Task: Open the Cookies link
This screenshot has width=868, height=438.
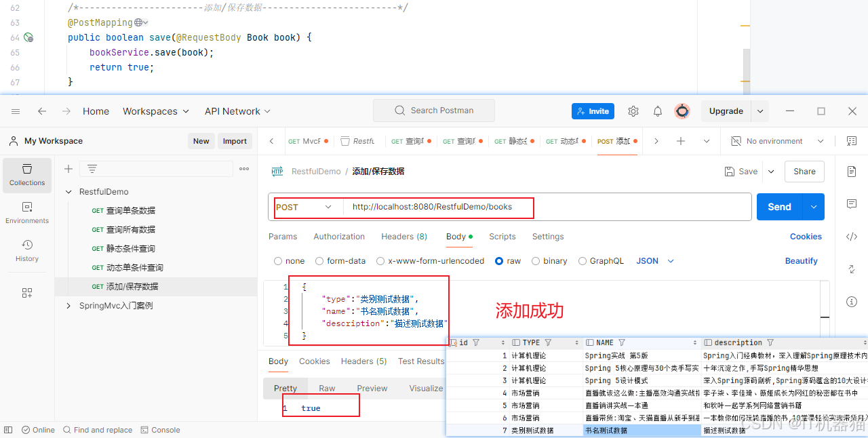Action: click(806, 237)
